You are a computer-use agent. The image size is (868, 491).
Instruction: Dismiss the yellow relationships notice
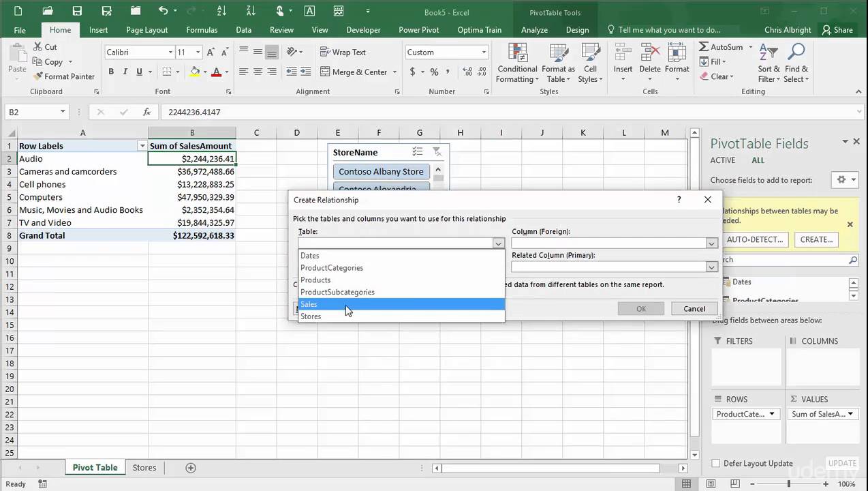pos(850,224)
